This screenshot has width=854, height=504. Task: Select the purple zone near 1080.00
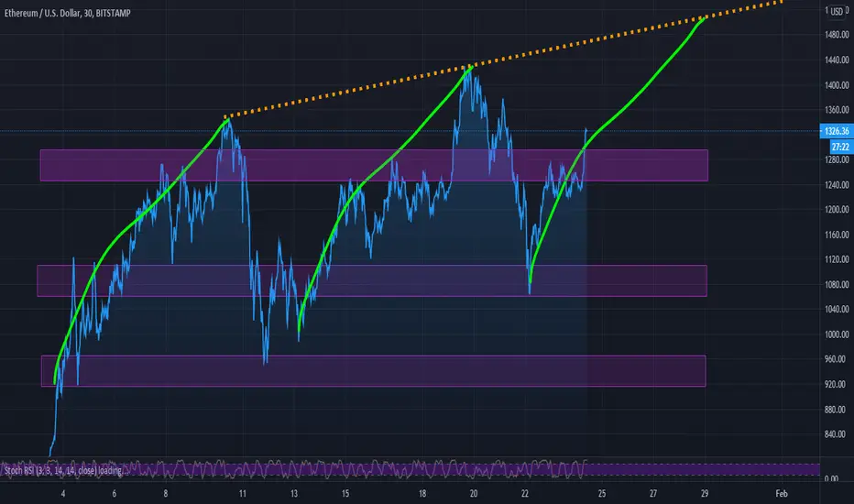(372, 280)
